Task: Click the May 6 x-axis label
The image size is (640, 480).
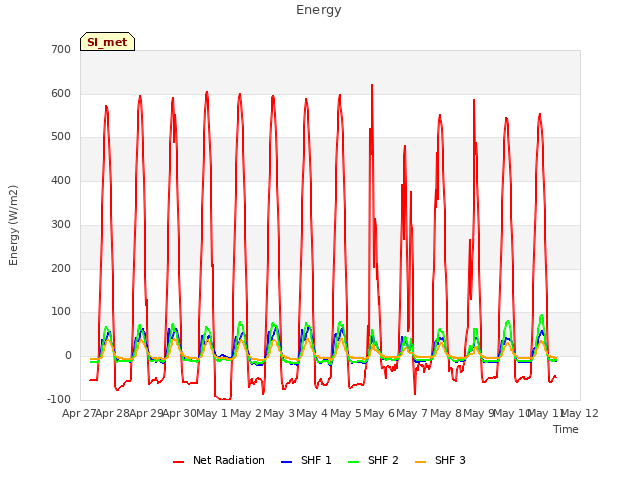Action: [379, 413]
